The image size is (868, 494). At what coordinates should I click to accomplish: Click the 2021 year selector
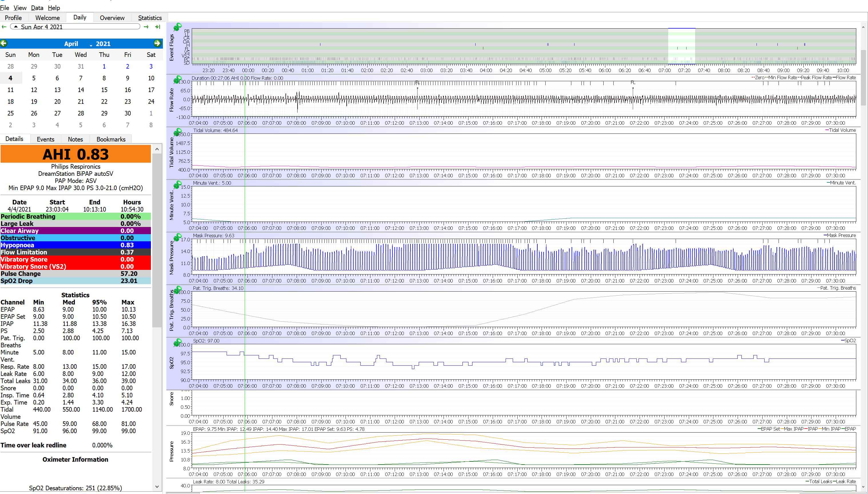pos(103,44)
